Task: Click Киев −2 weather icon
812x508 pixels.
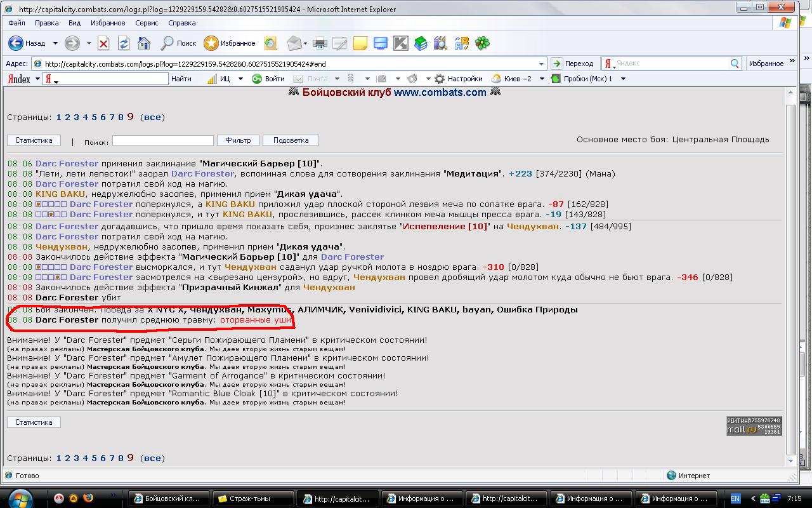Action: click(511, 79)
